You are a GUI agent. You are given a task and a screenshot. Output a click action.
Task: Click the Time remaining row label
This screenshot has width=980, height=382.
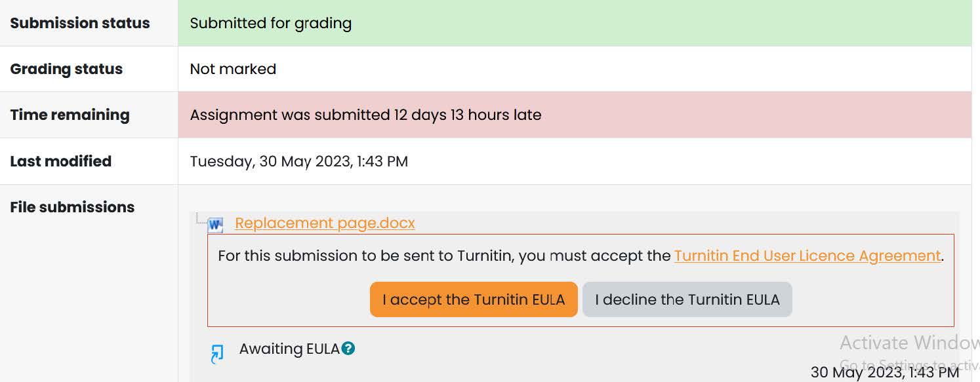point(70,115)
